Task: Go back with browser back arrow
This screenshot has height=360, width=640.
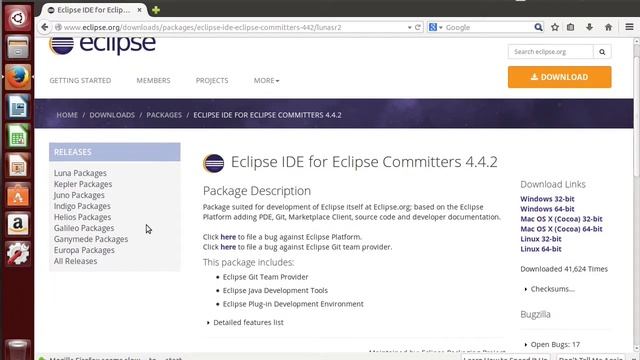Action: click(x=44, y=27)
